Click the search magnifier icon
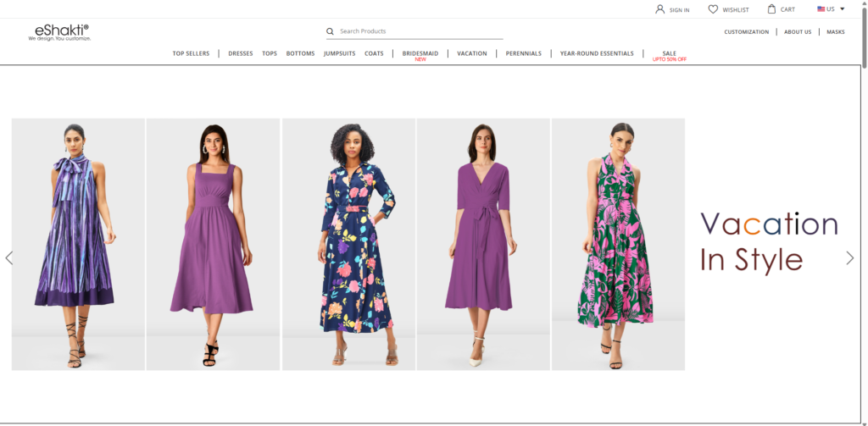This screenshot has height=426, width=868. click(331, 31)
